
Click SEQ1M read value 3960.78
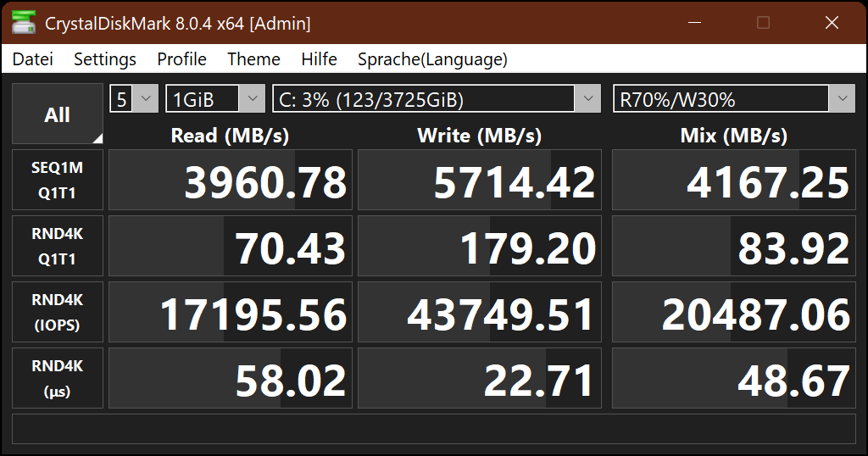point(231,180)
